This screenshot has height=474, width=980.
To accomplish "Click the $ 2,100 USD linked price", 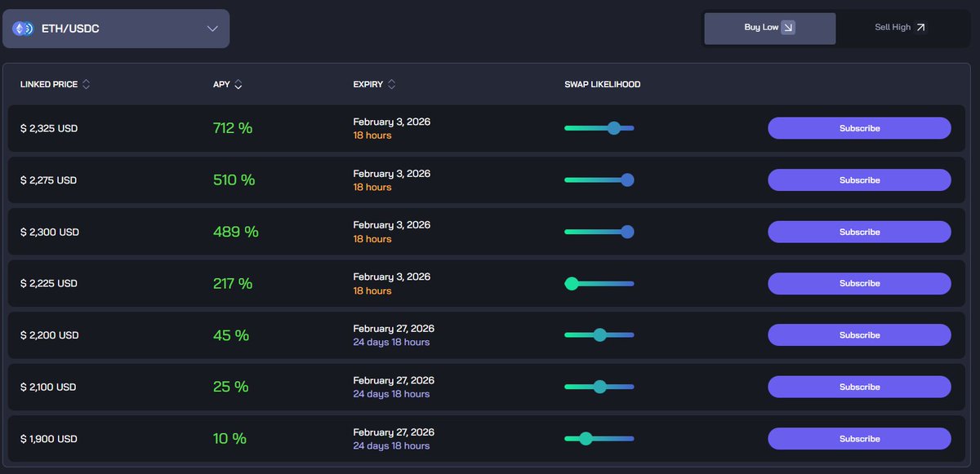I will (48, 388).
